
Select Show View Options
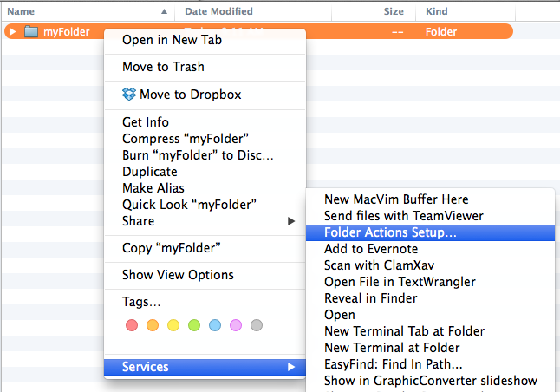[205, 275]
